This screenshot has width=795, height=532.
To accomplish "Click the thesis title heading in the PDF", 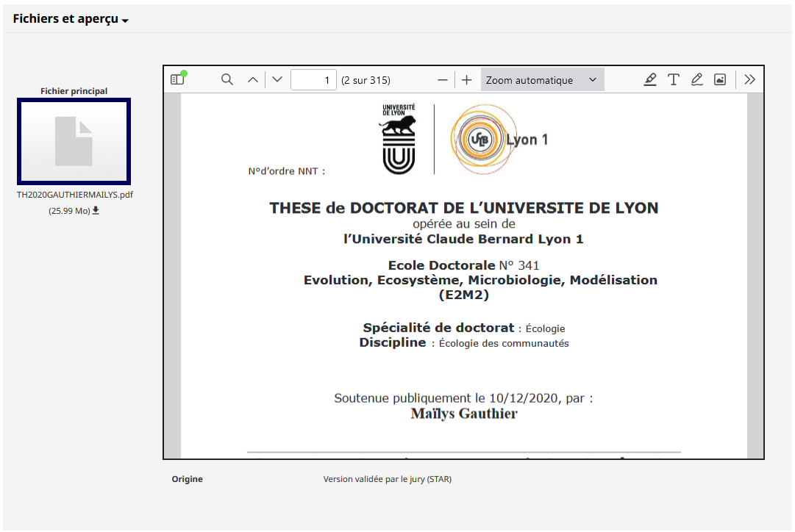I will click(463, 208).
